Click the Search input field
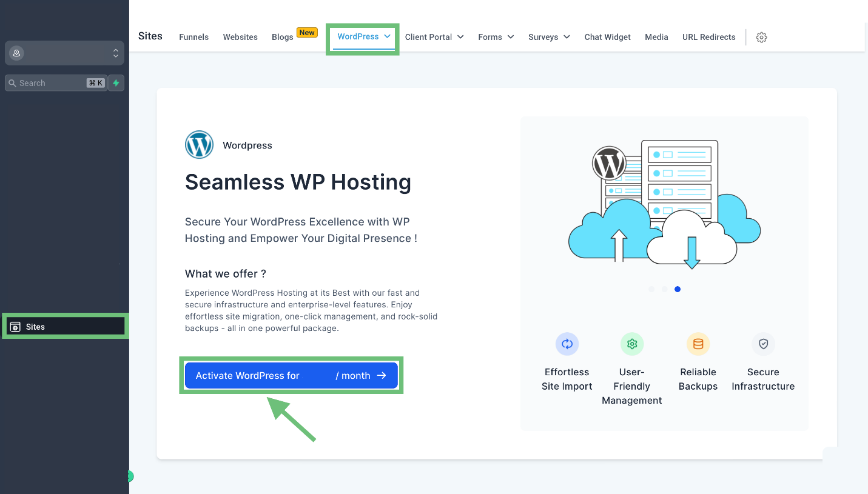 click(x=56, y=83)
